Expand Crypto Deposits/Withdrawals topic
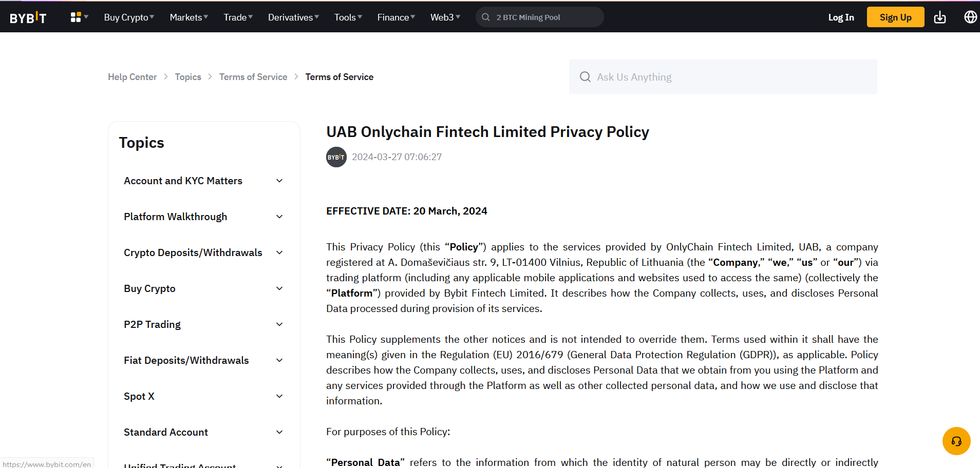 pyautogui.click(x=279, y=252)
